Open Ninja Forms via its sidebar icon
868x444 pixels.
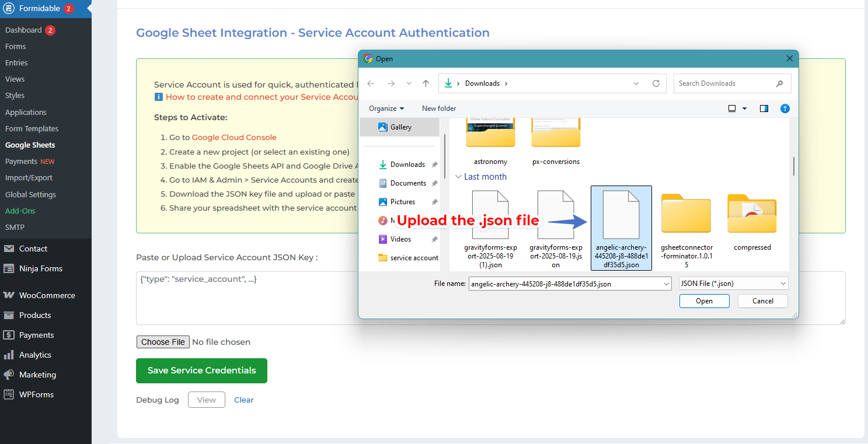pos(10,268)
